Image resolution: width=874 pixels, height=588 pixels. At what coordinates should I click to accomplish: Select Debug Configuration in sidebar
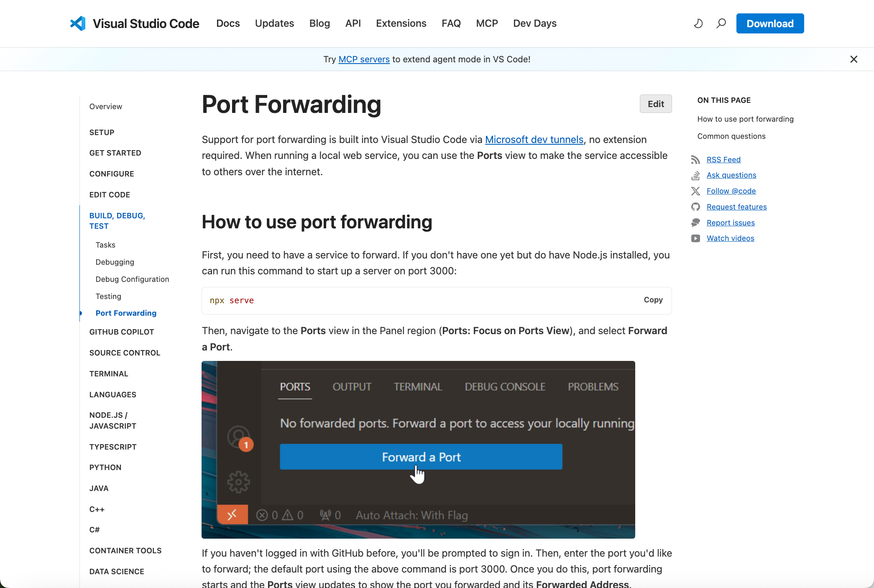[x=132, y=279]
